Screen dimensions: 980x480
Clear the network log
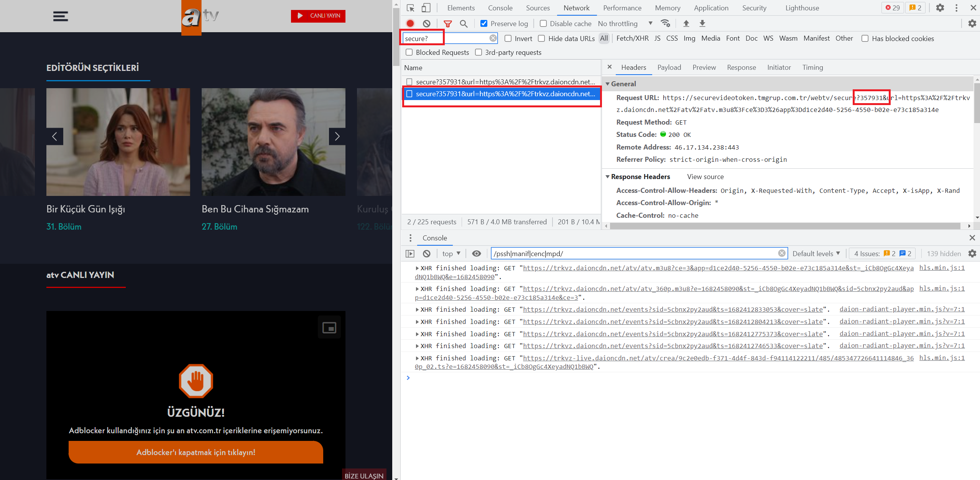point(426,23)
